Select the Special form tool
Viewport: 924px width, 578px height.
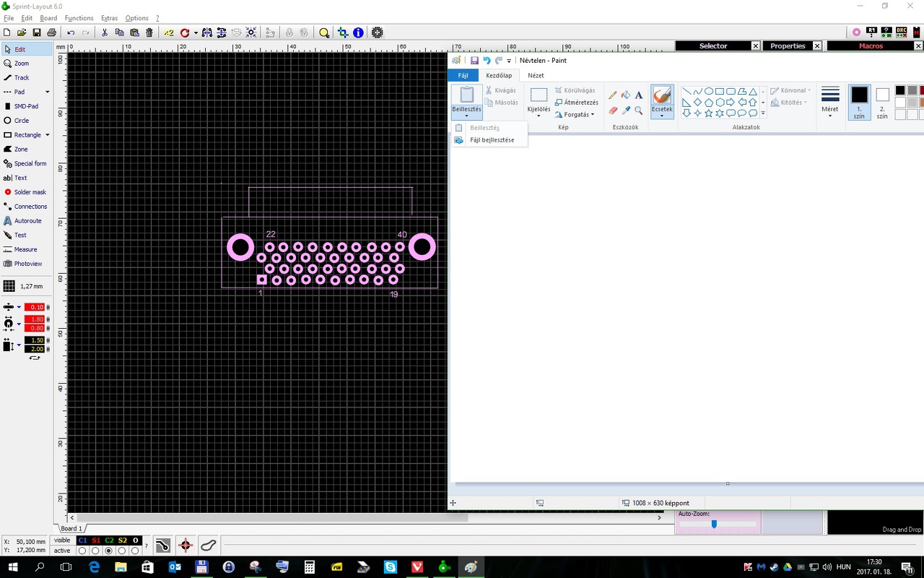(x=27, y=163)
